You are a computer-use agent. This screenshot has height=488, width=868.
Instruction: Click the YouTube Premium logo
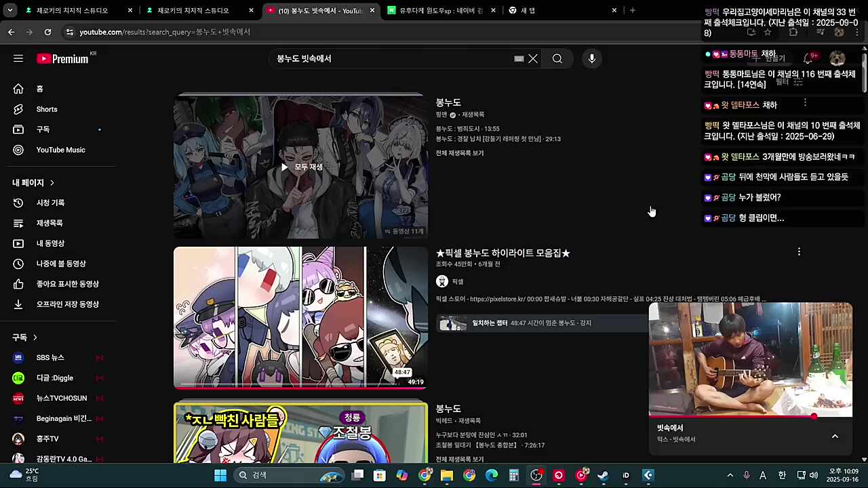tap(62, 59)
